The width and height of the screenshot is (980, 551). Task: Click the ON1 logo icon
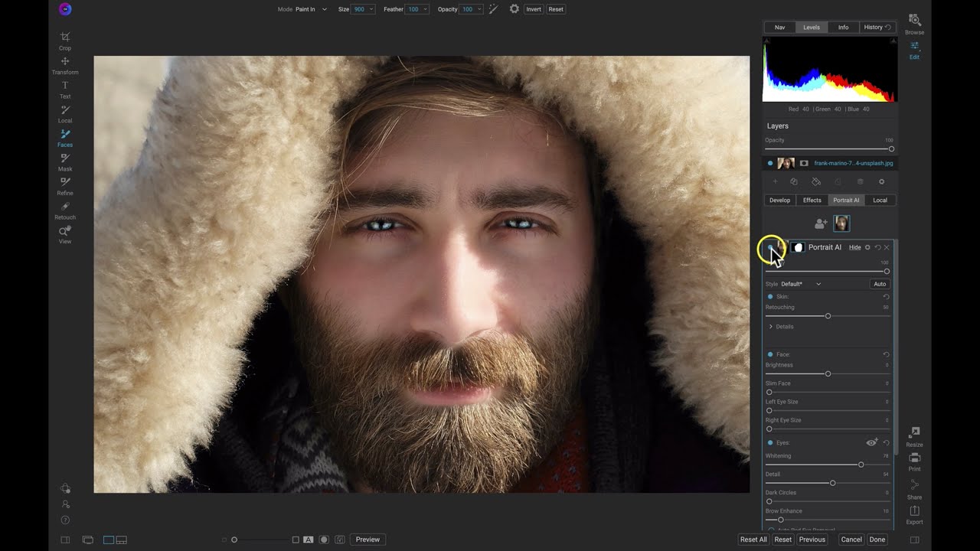(x=65, y=9)
